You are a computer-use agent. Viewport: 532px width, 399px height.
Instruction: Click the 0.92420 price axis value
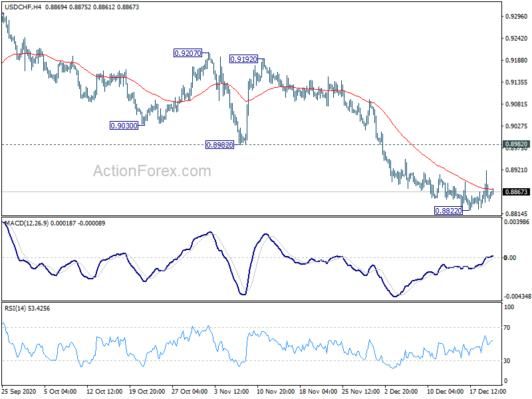[517, 39]
